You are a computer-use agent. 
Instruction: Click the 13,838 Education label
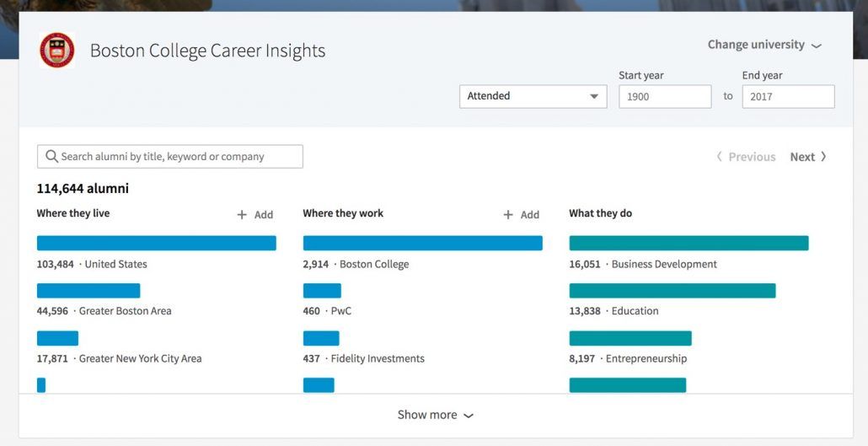point(613,311)
